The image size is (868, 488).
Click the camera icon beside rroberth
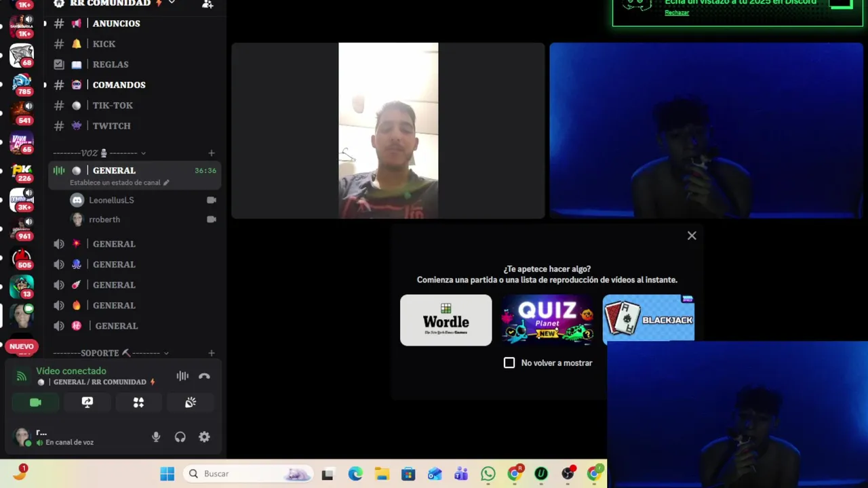pos(211,220)
